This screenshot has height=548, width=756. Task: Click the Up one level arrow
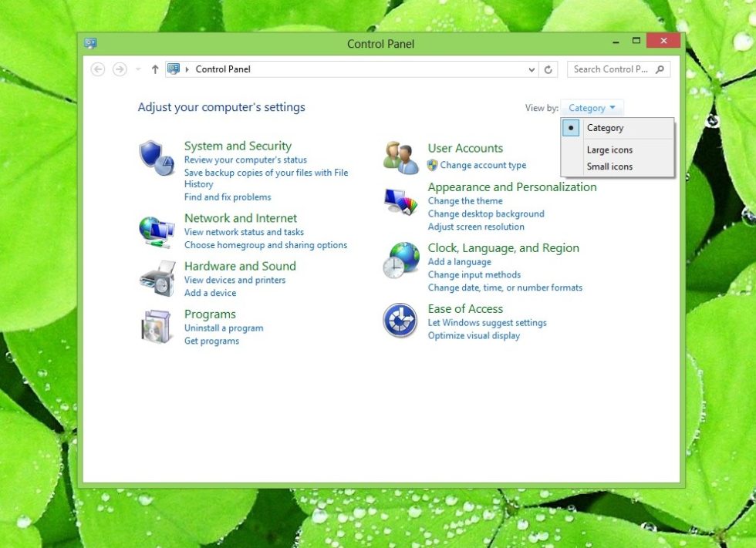[x=154, y=69]
